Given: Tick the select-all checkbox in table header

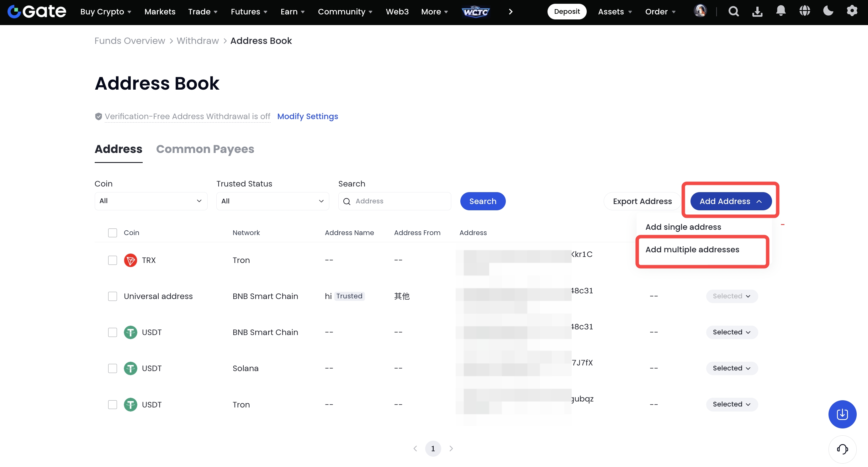Looking at the screenshot, I should click(113, 233).
